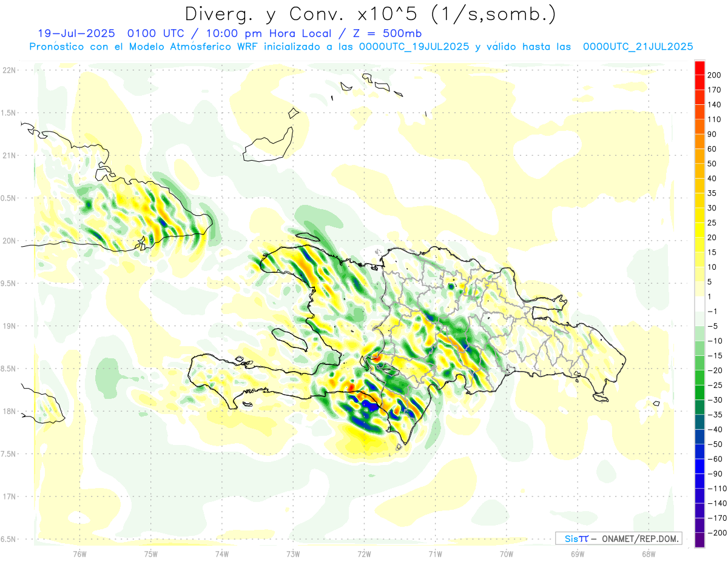This screenshot has height=562, width=728.
Task: Click the title 'Diverg. y Conv. x10^5 (1/s,somb.)'
Action: click(370, 13)
